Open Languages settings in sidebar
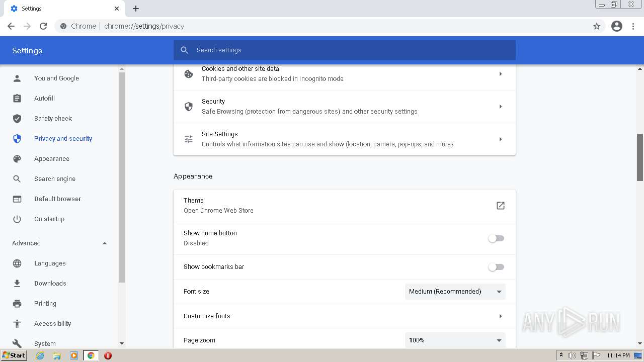 point(50,263)
